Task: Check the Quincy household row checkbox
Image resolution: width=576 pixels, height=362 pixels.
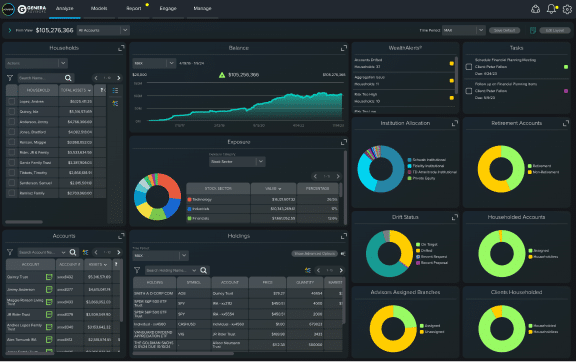Action: coord(12,111)
